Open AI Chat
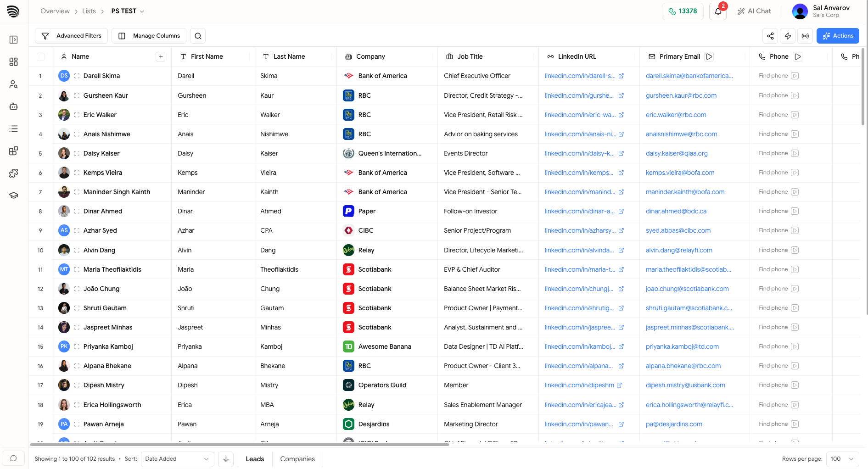This screenshot has width=868, height=469. (754, 11)
